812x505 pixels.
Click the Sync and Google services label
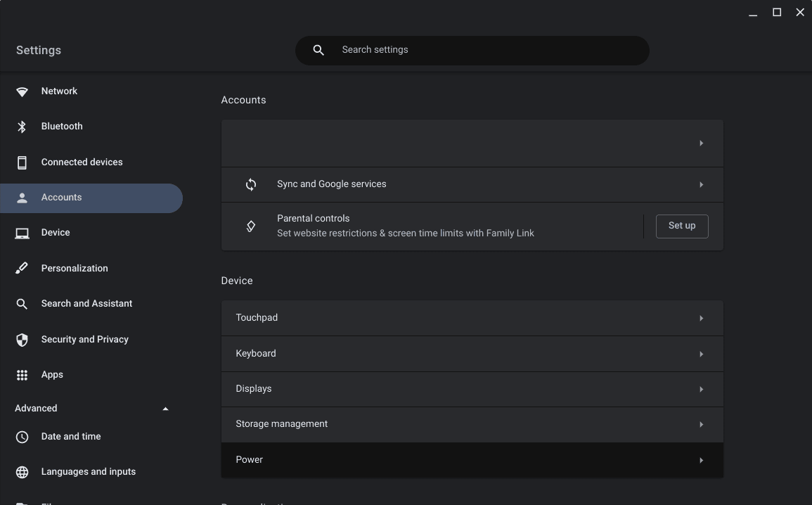point(331,184)
